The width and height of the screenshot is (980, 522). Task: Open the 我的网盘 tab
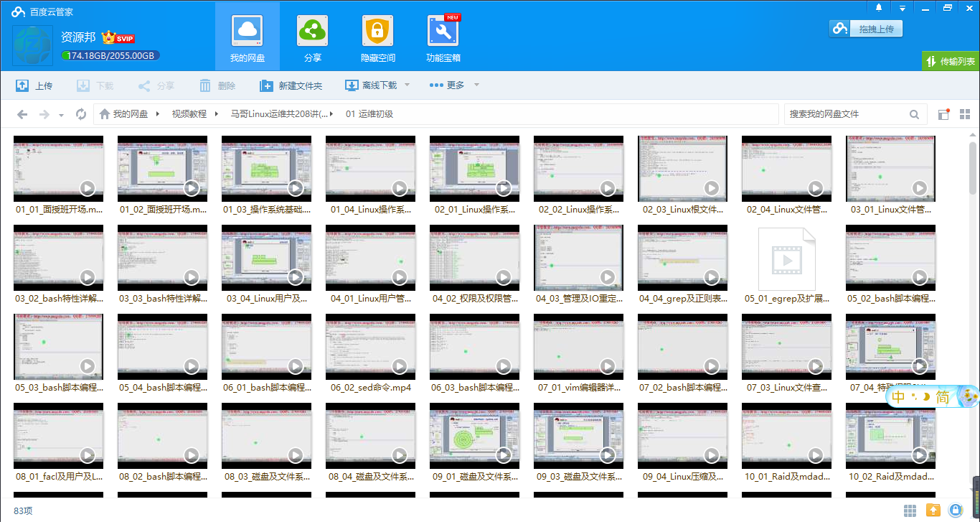click(248, 37)
